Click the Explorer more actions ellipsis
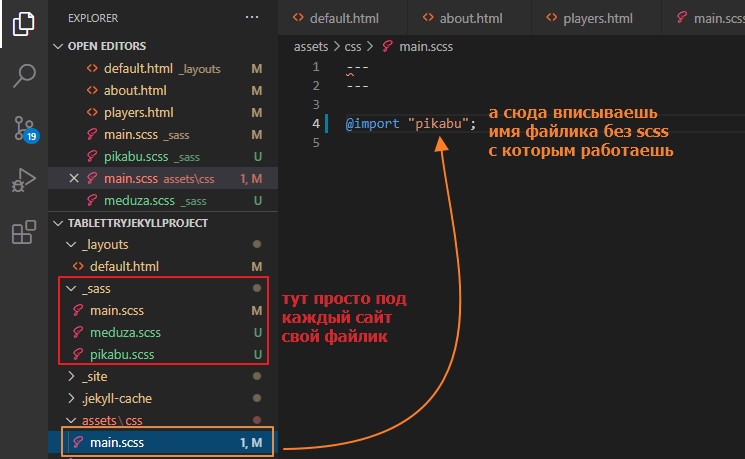The width and height of the screenshot is (745, 459). point(251,18)
